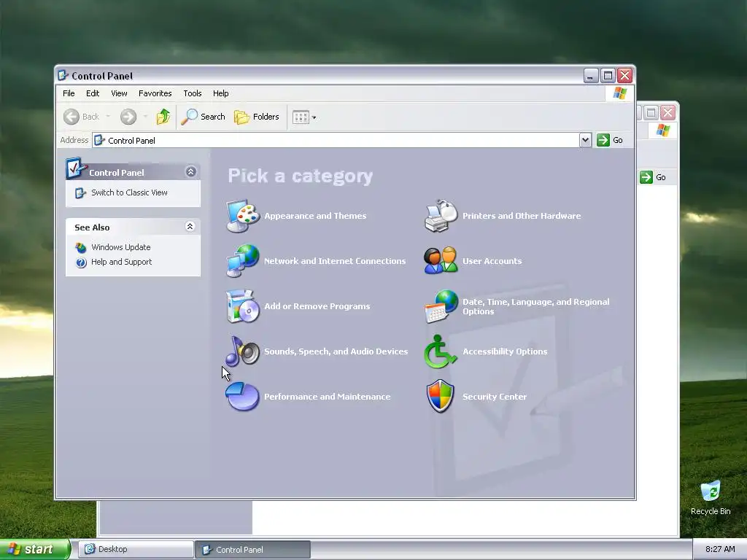Click Date, Time, Language, and Regional Options

tap(536, 307)
